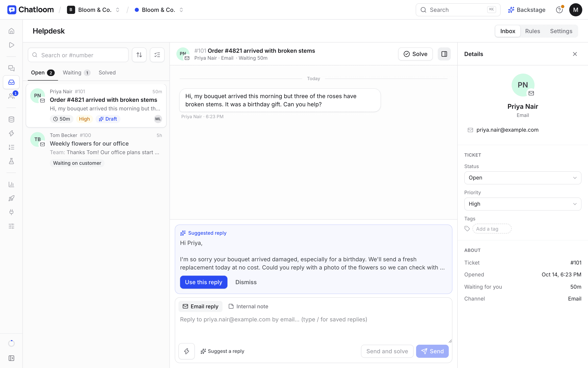
Task: Open the Settings tab in Helpdesk
Action: click(x=561, y=31)
